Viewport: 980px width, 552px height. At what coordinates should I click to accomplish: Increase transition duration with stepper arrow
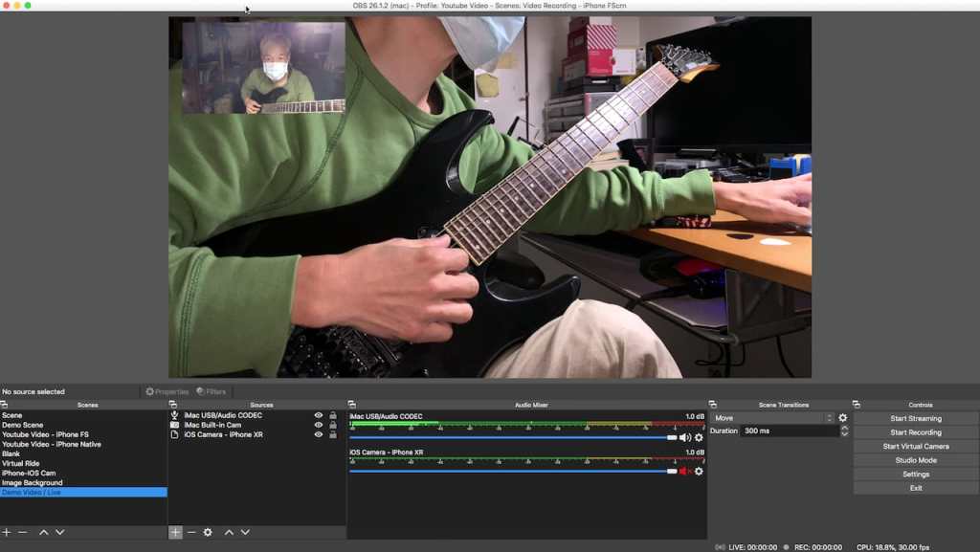(x=844, y=428)
